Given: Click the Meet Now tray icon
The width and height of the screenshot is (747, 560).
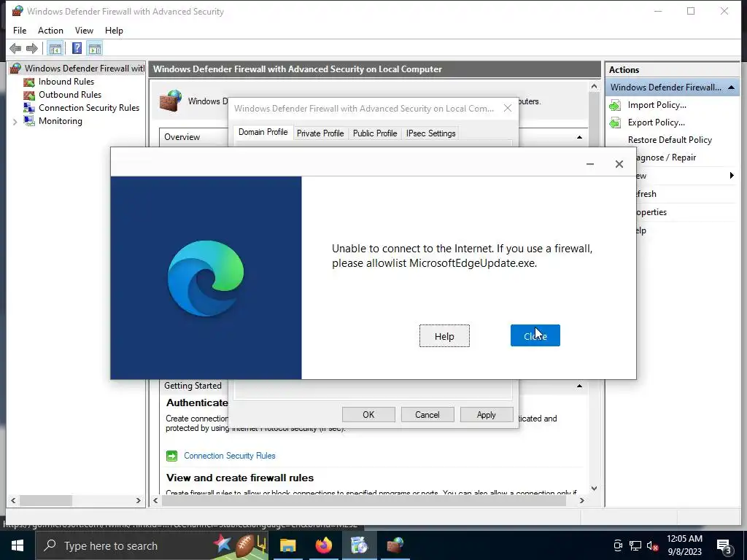Looking at the screenshot, I should point(618,545).
